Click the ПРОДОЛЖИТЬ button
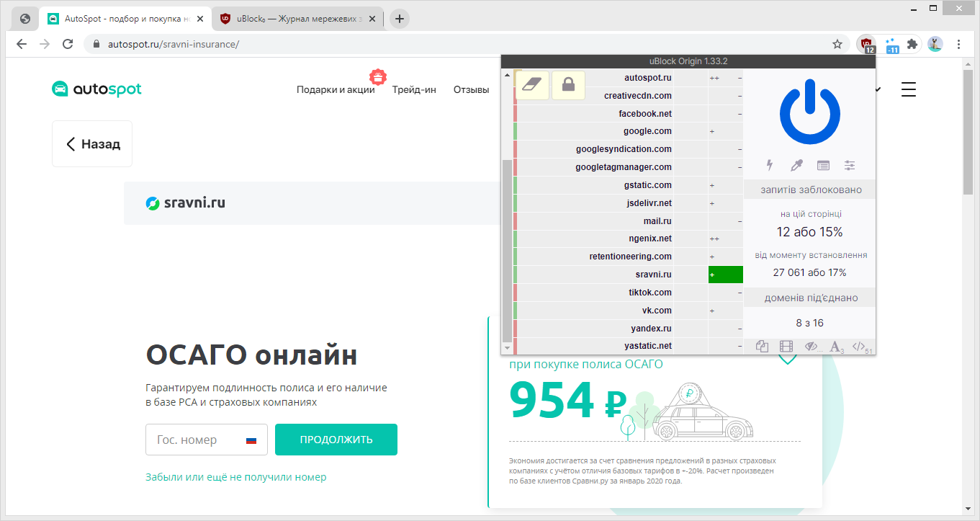 (336, 439)
